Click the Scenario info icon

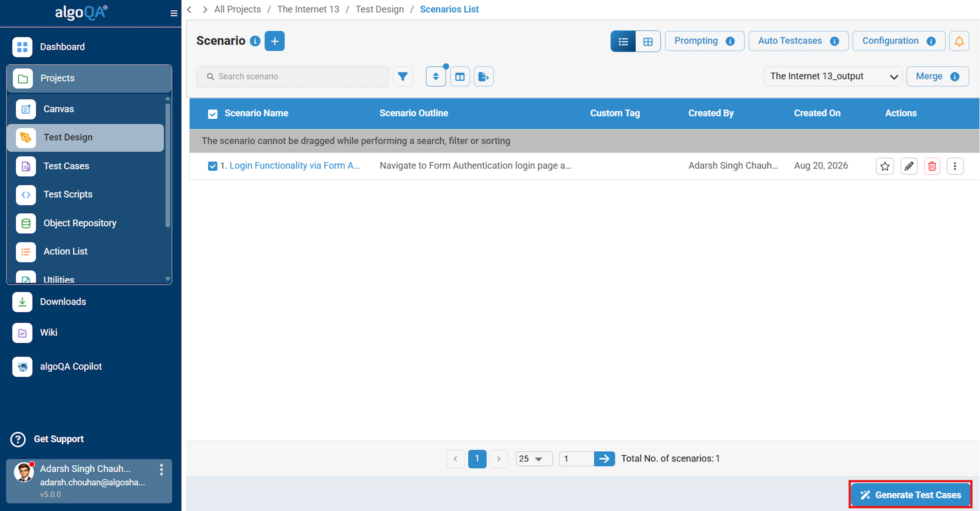(x=255, y=41)
